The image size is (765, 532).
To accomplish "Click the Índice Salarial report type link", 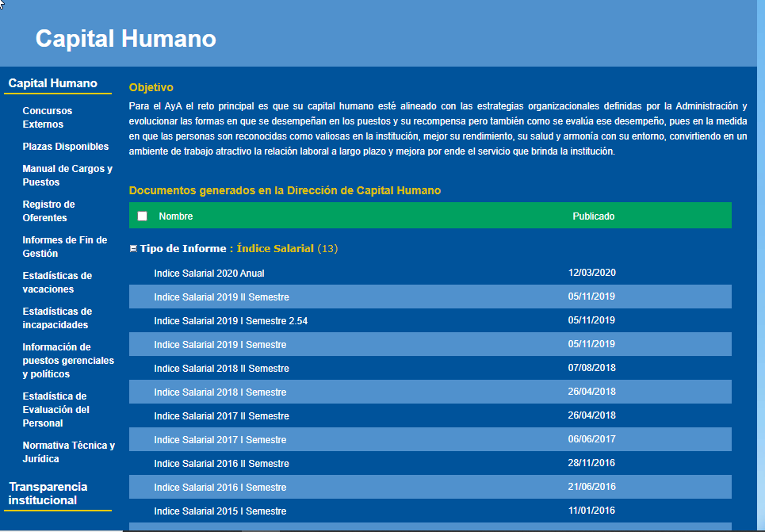I will pos(276,248).
